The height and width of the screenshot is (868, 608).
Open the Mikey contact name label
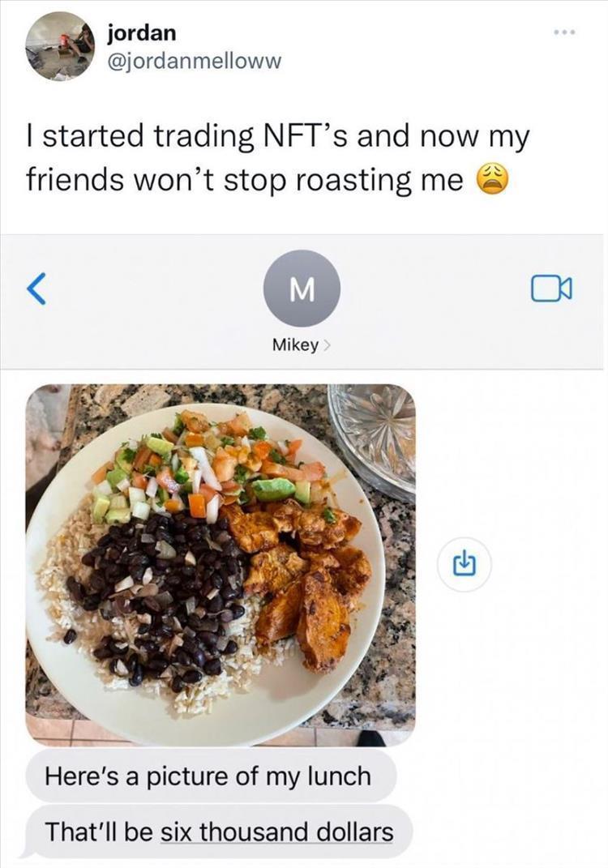[x=296, y=345]
